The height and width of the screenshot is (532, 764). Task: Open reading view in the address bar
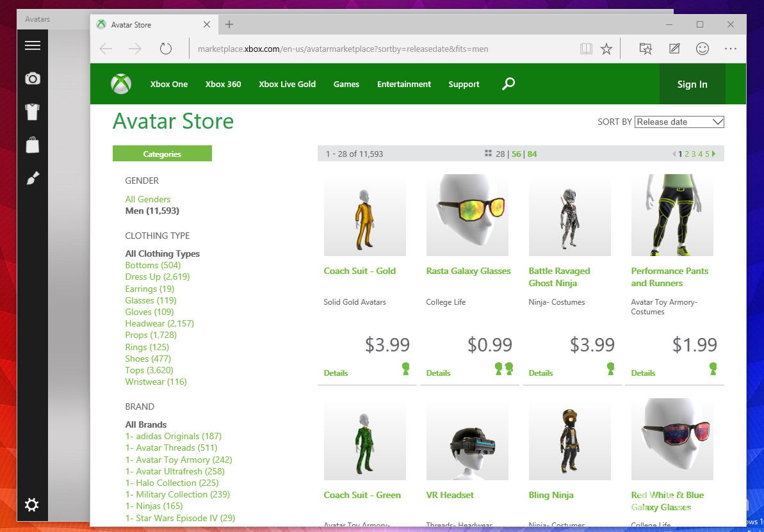pyautogui.click(x=586, y=49)
